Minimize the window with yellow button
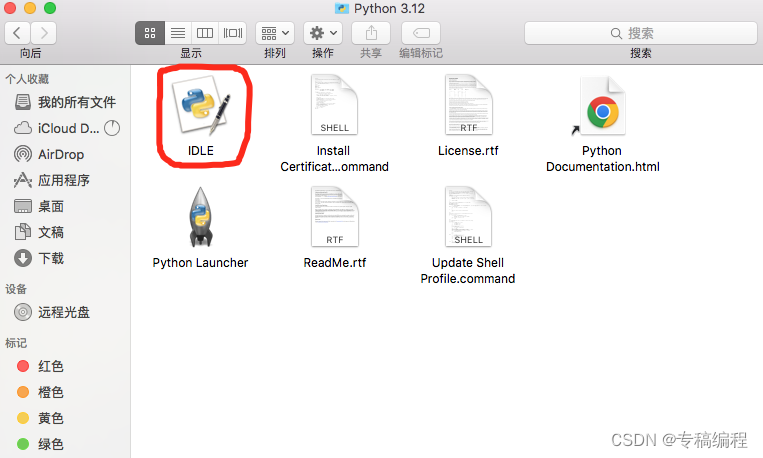The image size is (763, 458). coord(30,8)
